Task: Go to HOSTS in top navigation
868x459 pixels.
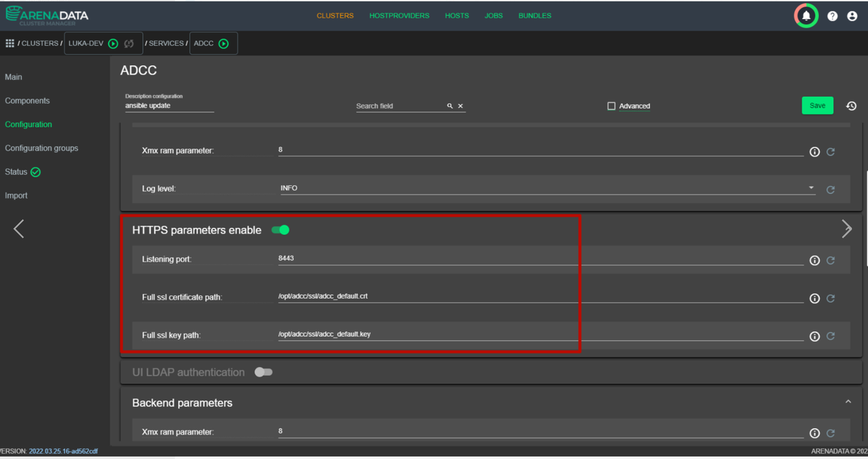Action: pyautogui.click(x=457, y=16)
